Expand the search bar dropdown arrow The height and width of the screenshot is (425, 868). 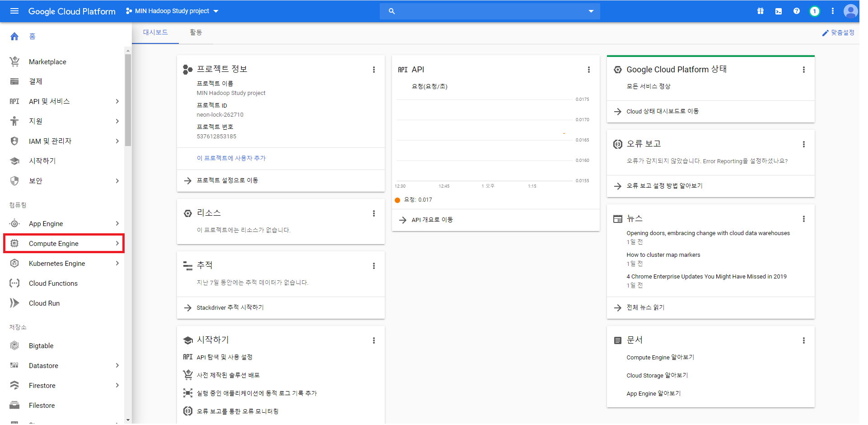(x=591, y=11)
